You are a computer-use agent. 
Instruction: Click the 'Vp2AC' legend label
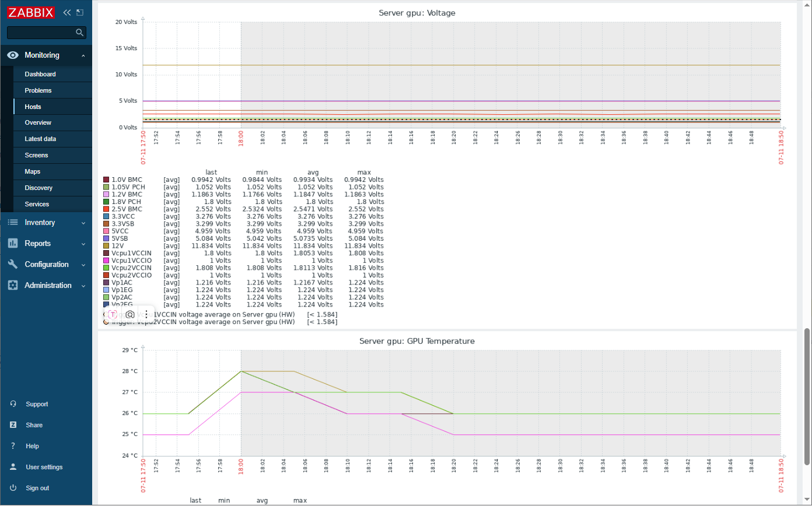point(122,297)
